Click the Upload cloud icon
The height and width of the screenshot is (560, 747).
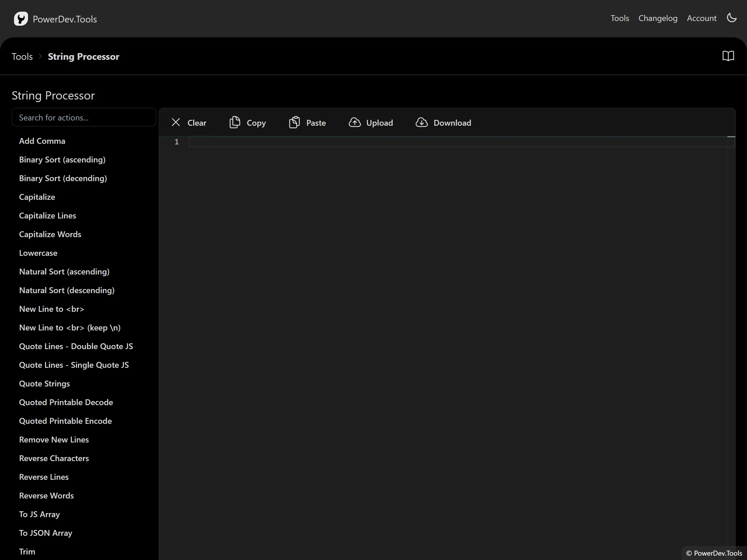coord(355,123)
